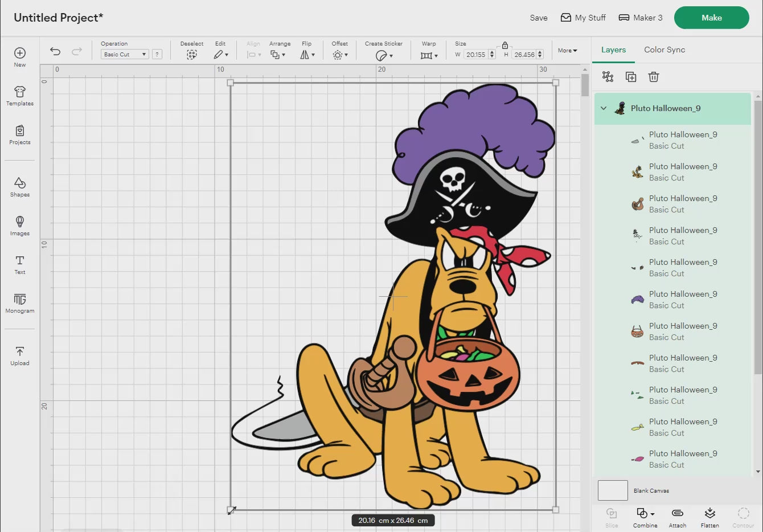Switch to the Layers tab
Image resolution: width=763 pixels, height=532 pixels.
[x=613, y=50]
